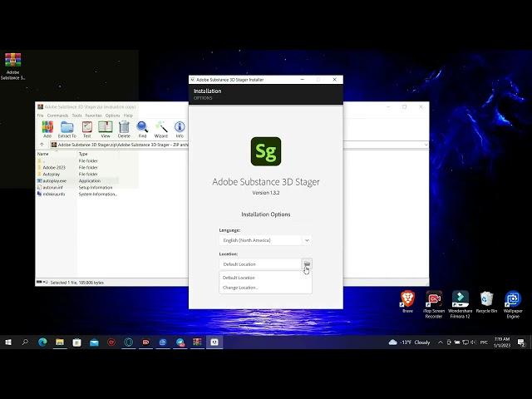The width and height of the screenshot is (532, 399).
Task: Open Microsoft Store from the taskbar
Action: (x=77, y=342)
